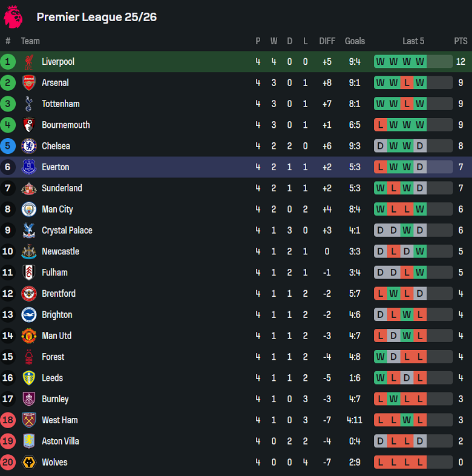The image size is (472, 476).
Task: Open the Sunderland team name link
Action: pos(62,188)
